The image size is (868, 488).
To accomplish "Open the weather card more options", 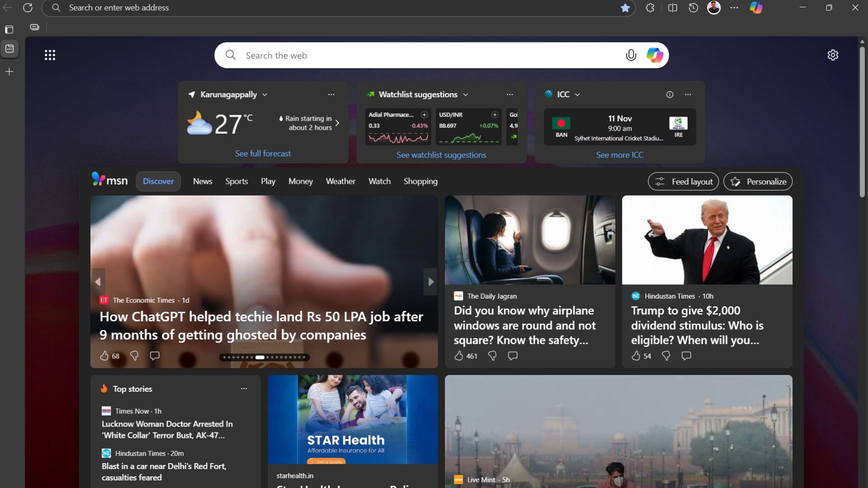I will click(331, 94).
